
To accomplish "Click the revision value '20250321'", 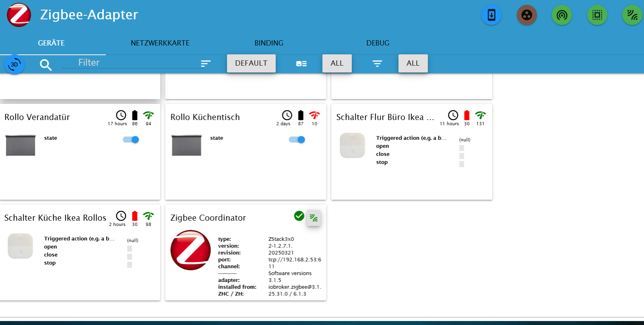I will (x=281, y=253).
